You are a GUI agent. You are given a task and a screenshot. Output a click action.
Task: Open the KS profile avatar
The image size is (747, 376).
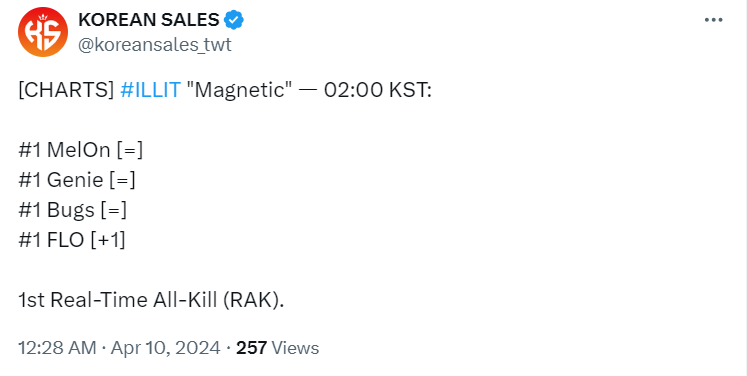click(43, 32)
